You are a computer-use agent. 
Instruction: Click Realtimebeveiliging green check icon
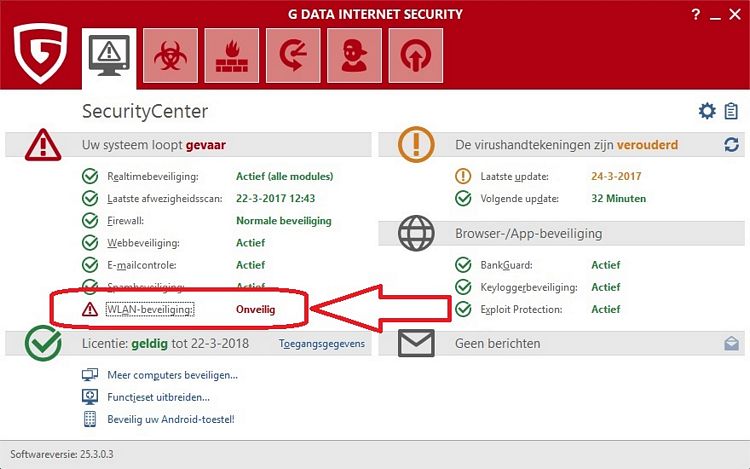tap(90, 176)
